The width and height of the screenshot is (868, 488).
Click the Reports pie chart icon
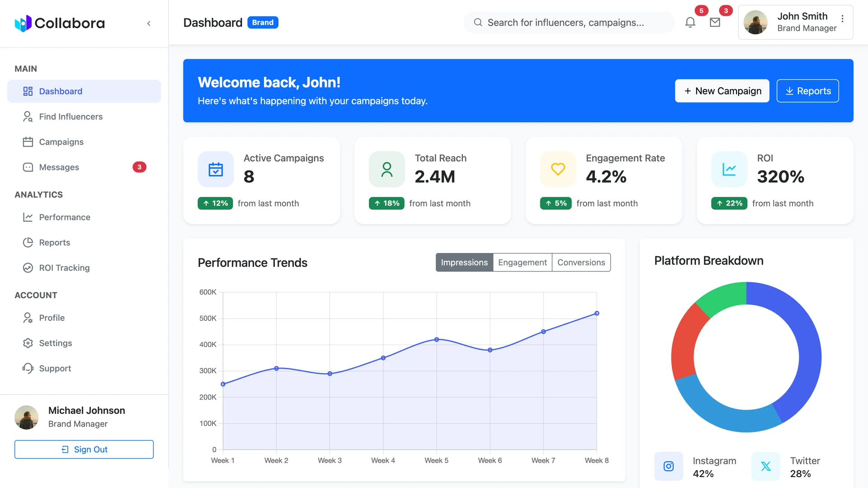click(28, 243)
